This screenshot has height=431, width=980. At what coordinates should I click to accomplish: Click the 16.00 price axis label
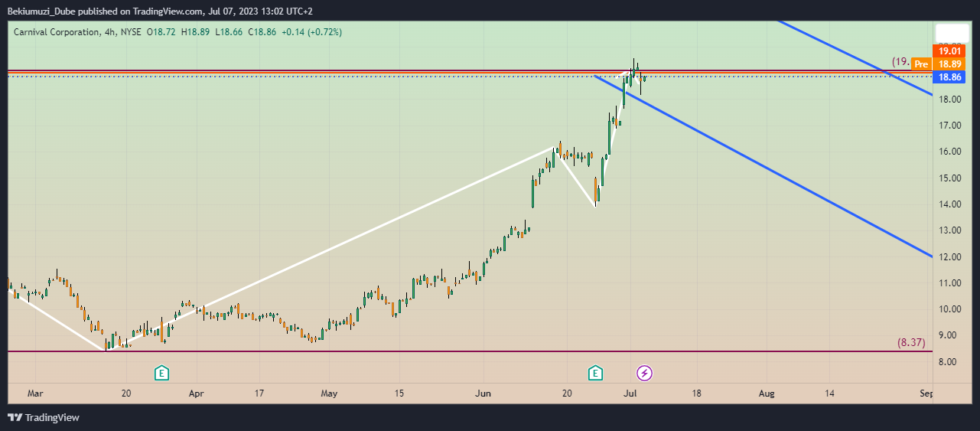pos(949,152)
